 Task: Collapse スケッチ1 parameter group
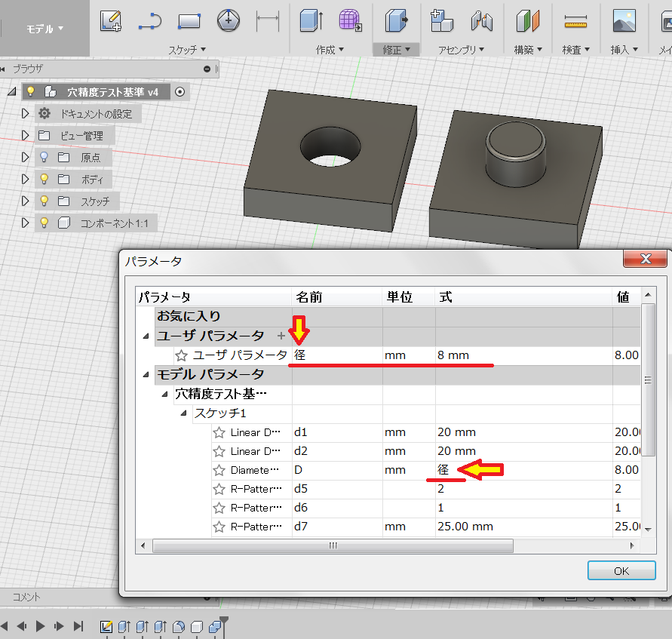tap(183, 413)
